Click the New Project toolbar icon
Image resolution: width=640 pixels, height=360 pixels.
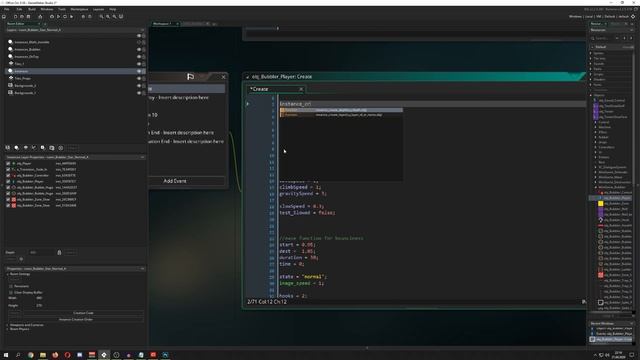(16, 17)
